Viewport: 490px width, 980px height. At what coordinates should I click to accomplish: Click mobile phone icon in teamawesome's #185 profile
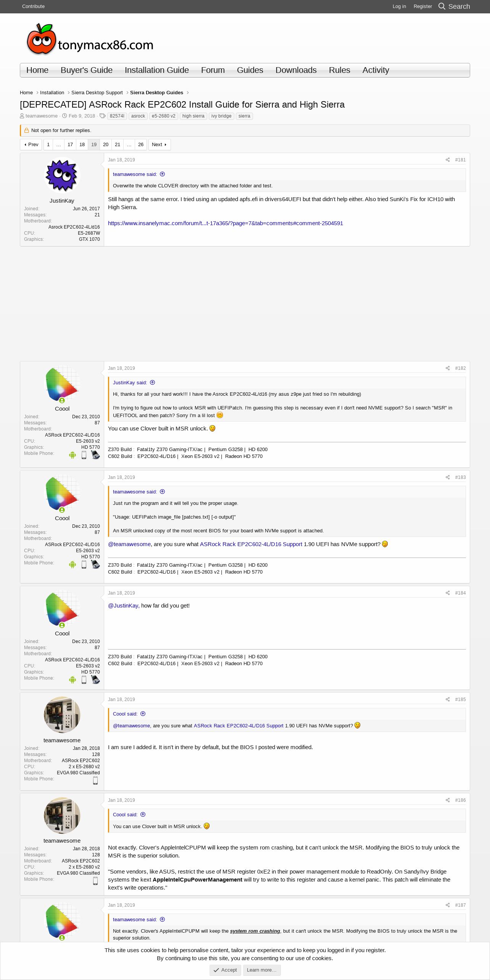coord(95,780)
